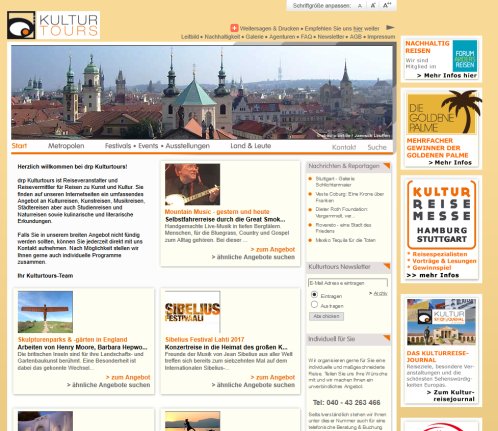Click the Kulturtours logo
Screen dimensions: 498x431
(53, 25)
